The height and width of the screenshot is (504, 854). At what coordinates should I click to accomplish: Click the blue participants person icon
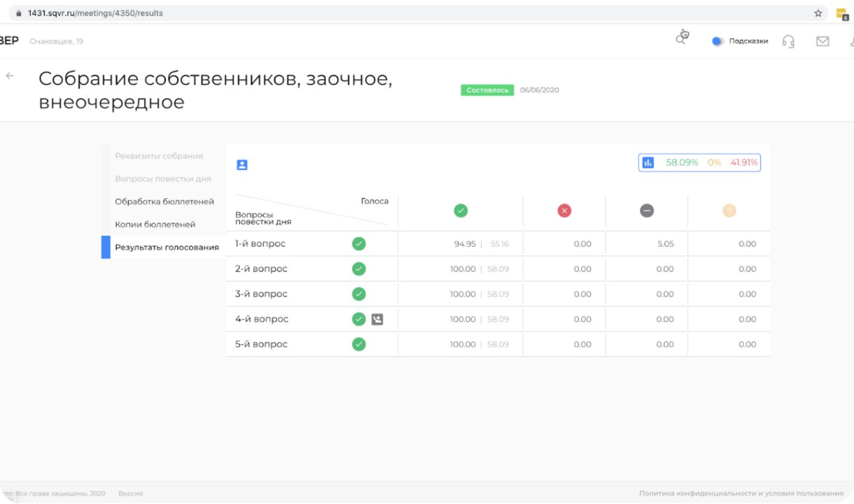tap(242, 165)
